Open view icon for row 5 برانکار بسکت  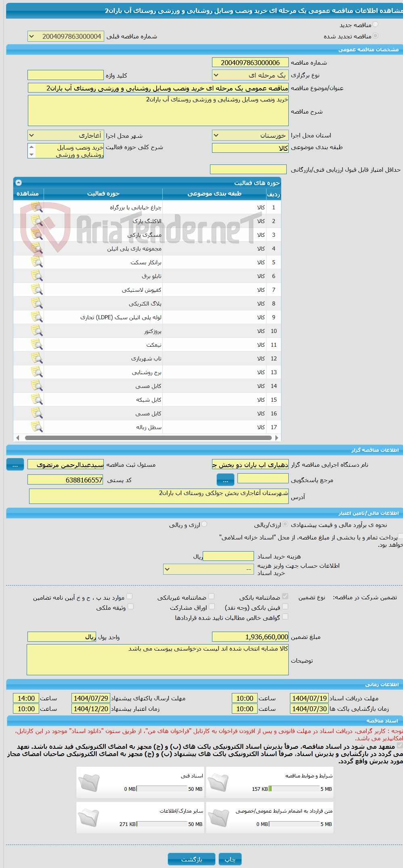pyautogui.click(x=37, y=262)
